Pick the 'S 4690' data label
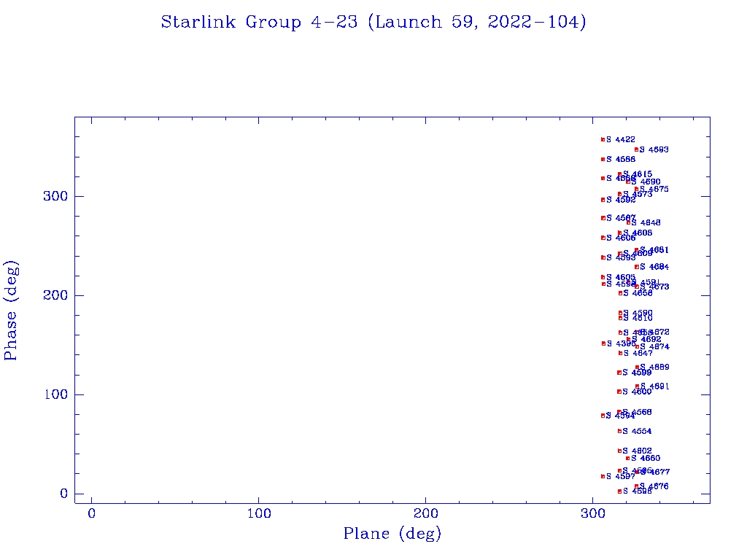This screenshot has height=560, width=747. coord(646,182)
